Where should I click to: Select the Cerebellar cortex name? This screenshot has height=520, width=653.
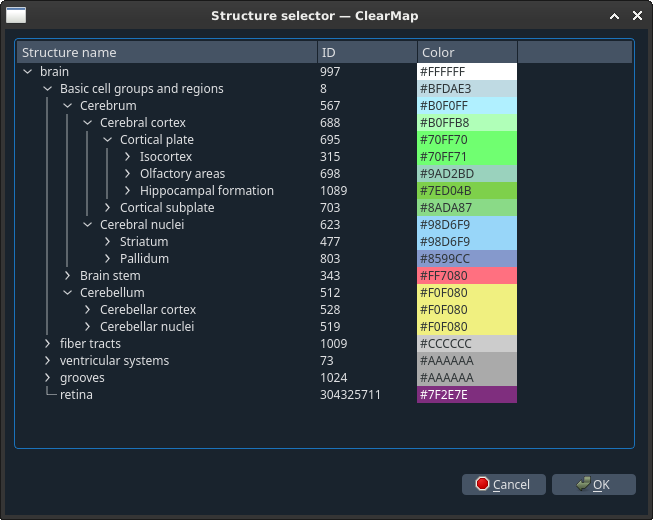[x=148, y=310]
